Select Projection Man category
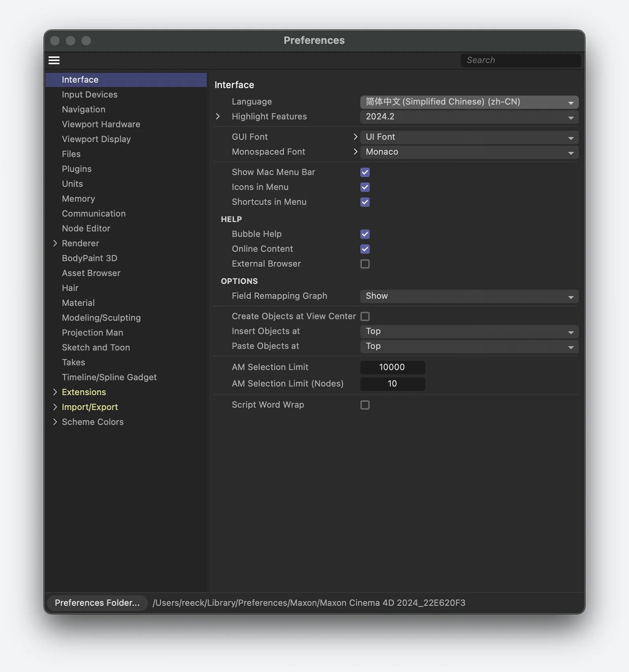This screenshot has width=629, height=672. (92, 332)
